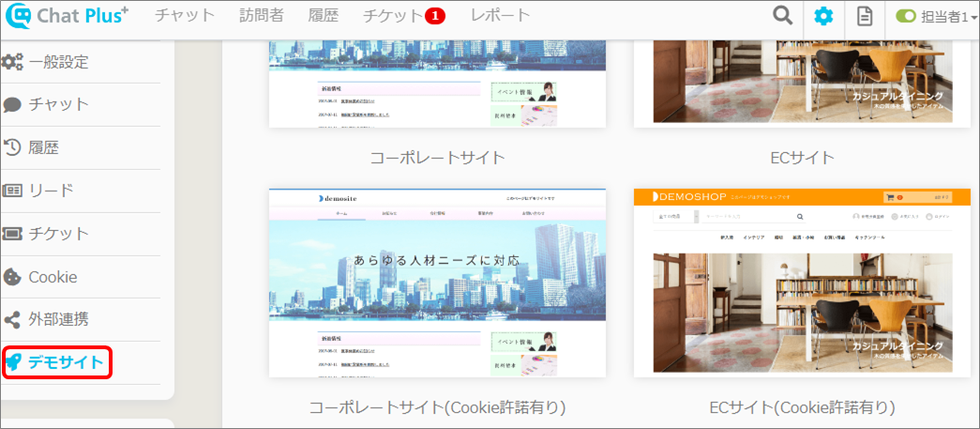Click the Chat Plus logo

coord(68,16)
